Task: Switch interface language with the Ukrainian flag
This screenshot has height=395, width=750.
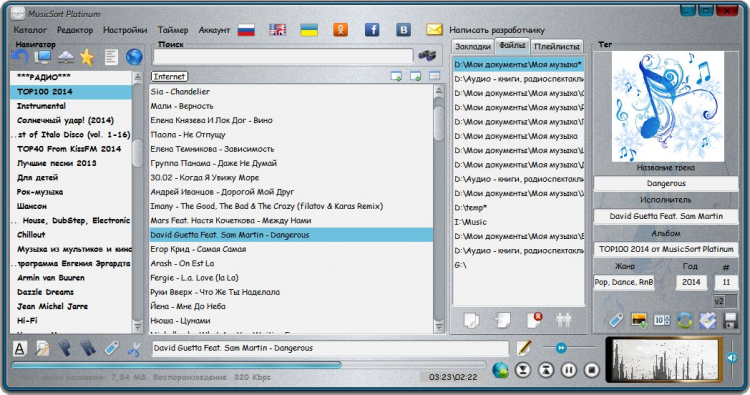Action: tap(309, 30)
